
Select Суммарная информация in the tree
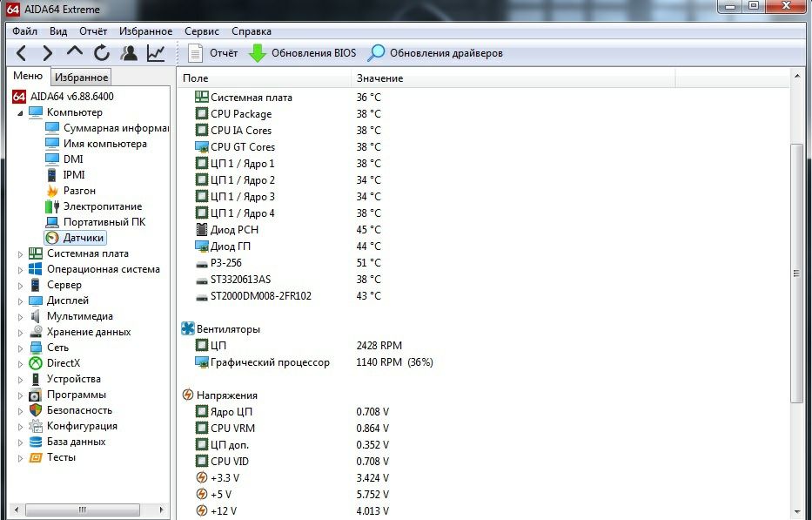108,127
